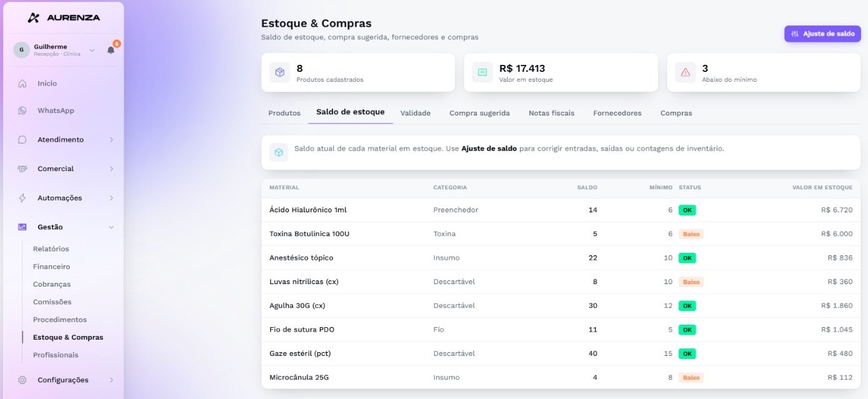Click the Anestésico tópico row name
Viewport: 868px width, 399px height.
pos(301,258)
